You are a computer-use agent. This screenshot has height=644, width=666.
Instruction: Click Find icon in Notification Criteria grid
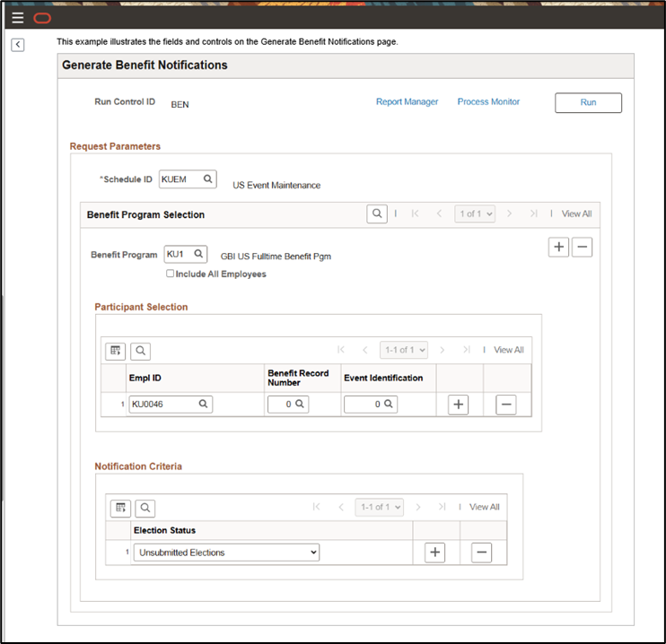145,508
